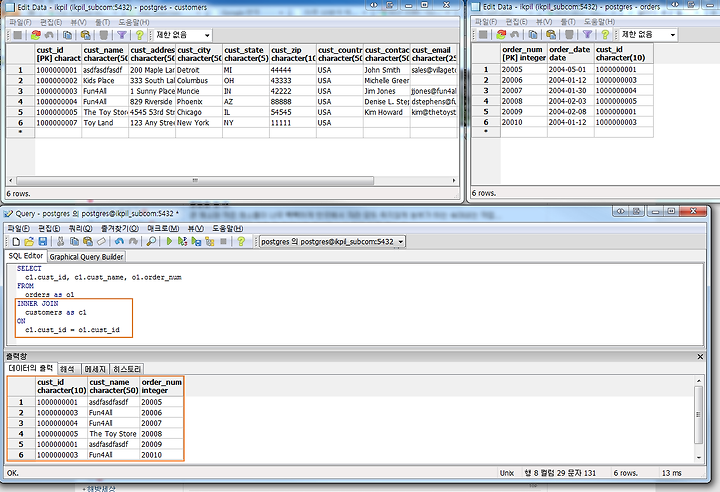Image resolution: width=720 pixels, height=492 pixels.
Task: Click right scroll arrow in customers window
Action: tap(454, 181)
